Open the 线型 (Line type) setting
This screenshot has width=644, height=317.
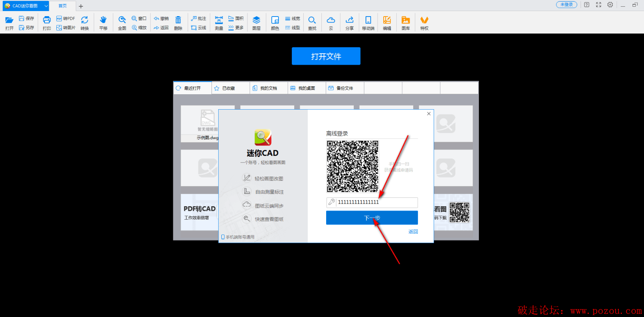pos(293,28)
